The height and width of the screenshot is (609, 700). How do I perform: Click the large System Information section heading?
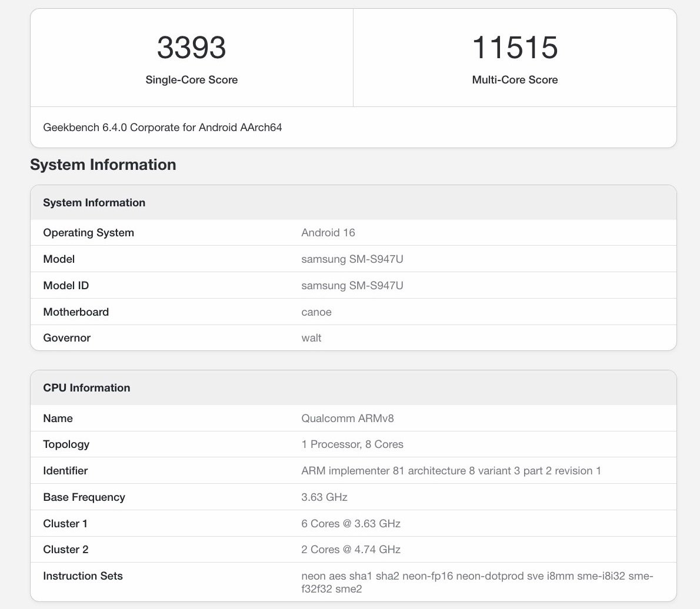103,165
